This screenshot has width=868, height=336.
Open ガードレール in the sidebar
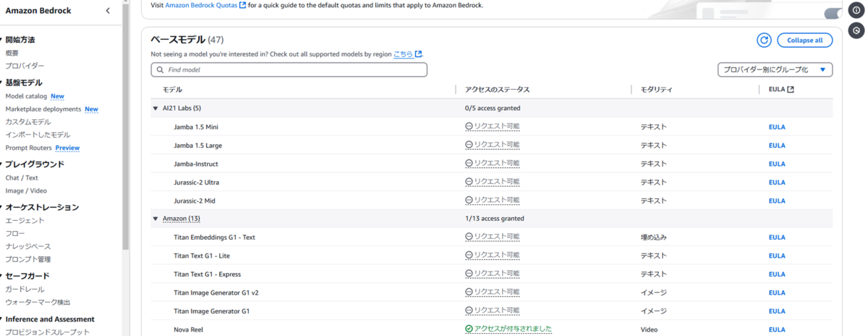click(x=25, y=289)
